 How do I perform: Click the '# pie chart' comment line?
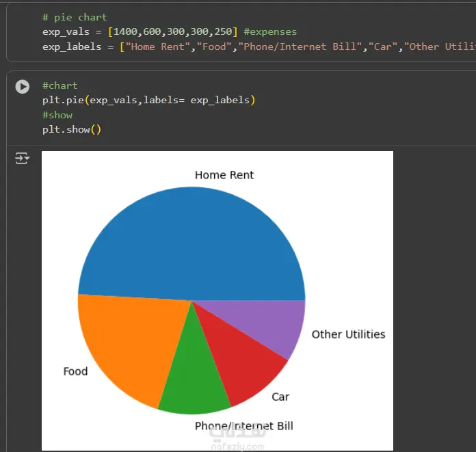tap(75, 17)
